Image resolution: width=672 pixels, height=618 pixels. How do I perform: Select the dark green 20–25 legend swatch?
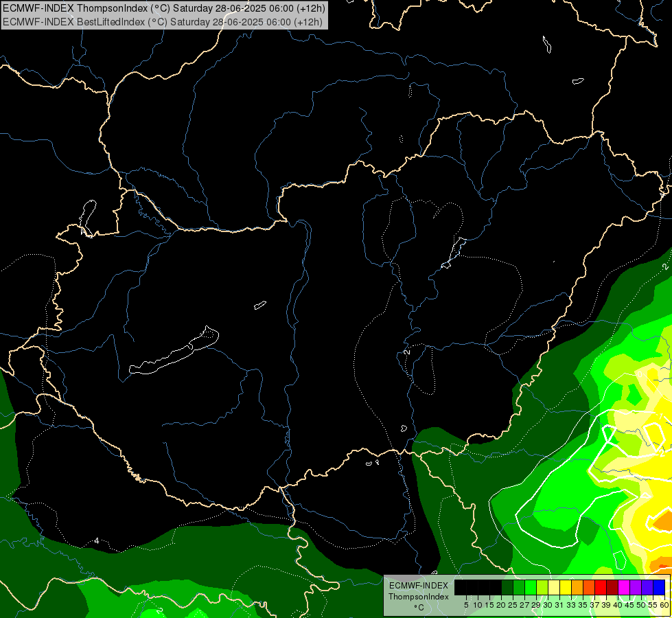507,587
